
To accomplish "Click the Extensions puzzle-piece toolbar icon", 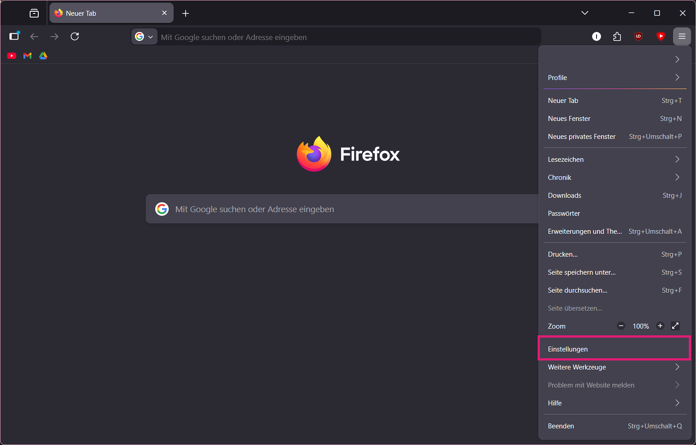I will tap(617, 37).
